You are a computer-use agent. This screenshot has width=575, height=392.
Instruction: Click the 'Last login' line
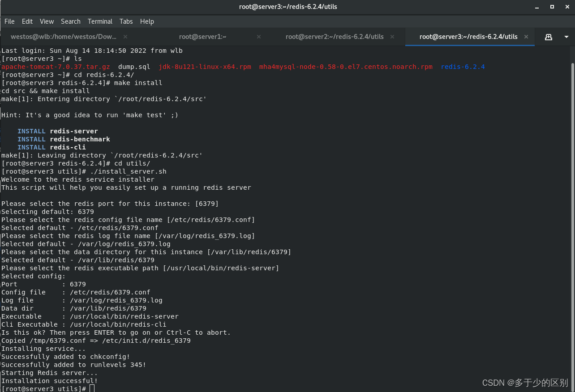92,51
